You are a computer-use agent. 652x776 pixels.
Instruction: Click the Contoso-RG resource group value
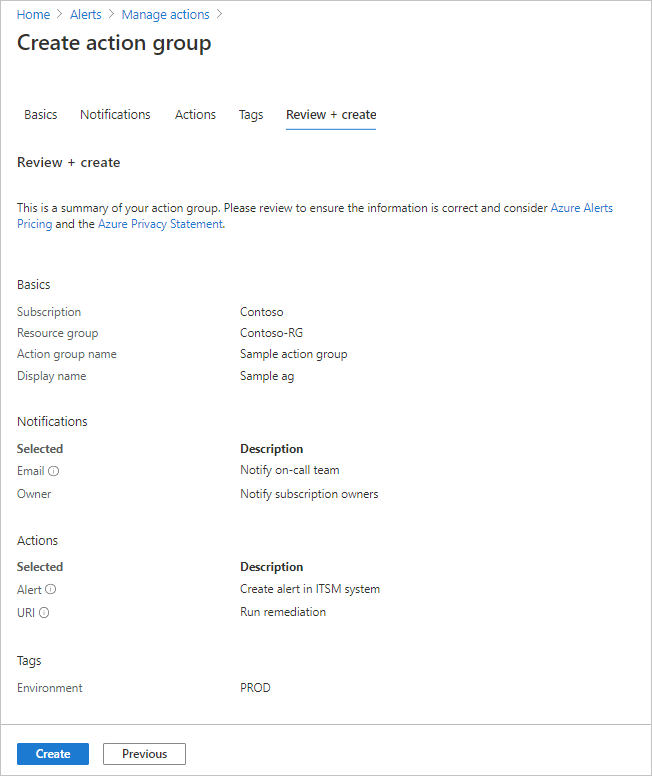click(x=273, y=333)
